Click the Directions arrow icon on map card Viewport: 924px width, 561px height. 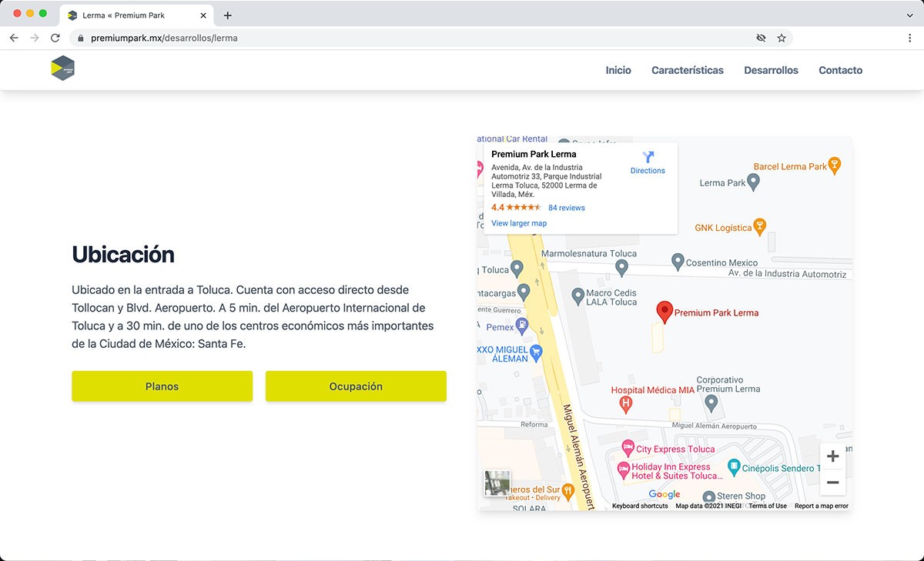click(648, 157)
